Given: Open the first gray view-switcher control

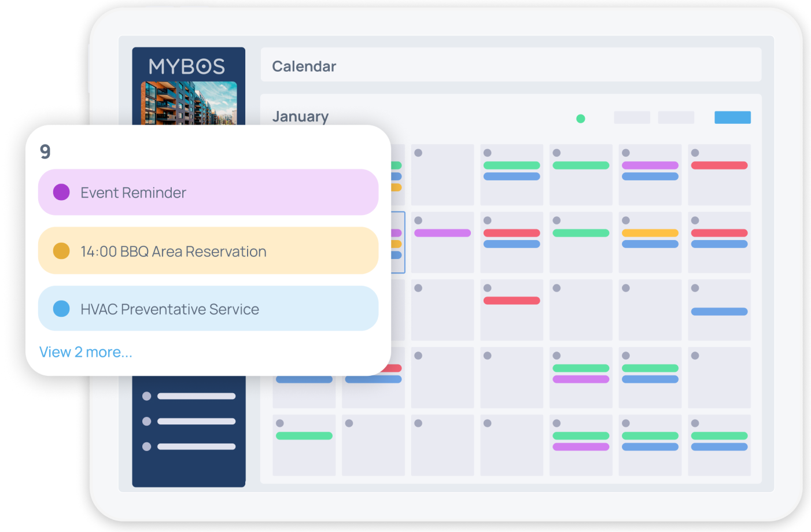Looking at the screenshot, I should coord(631,117).
